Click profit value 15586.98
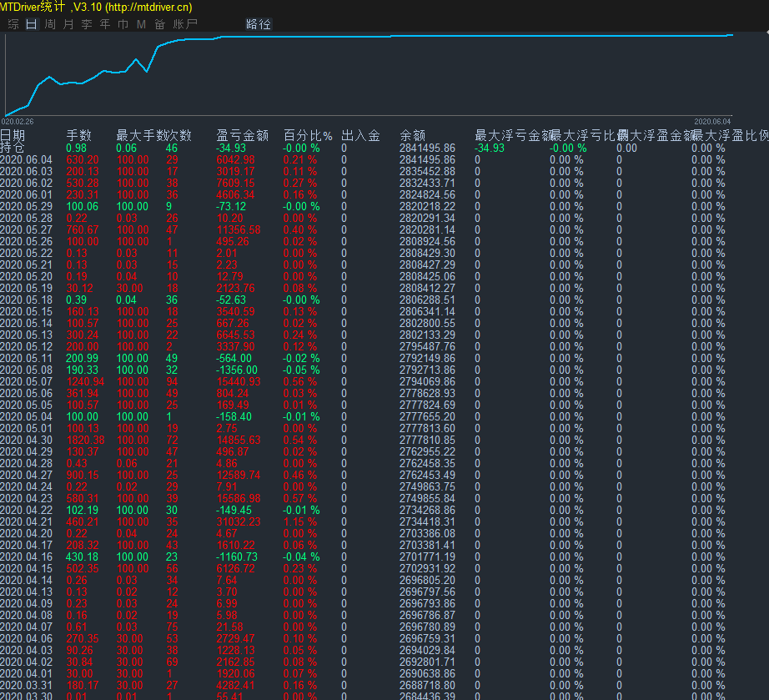This screenshot has height=700, width=769. pos(239,498)
